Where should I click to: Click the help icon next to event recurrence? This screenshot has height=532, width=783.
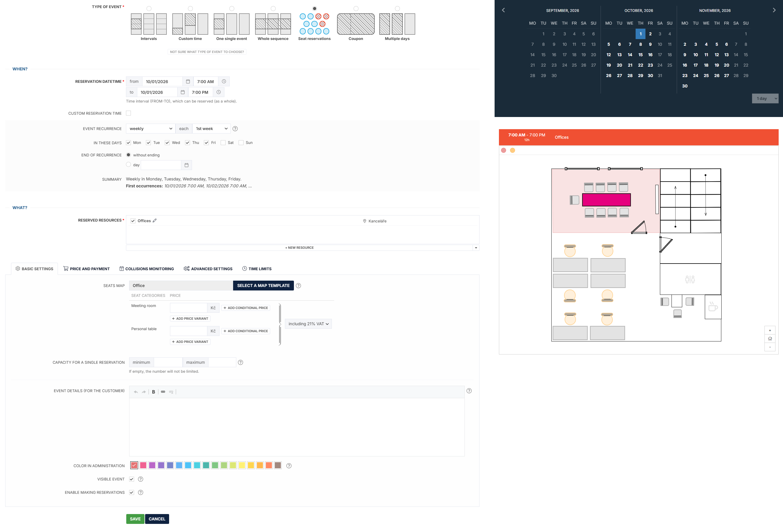click(x=235, y=129)
